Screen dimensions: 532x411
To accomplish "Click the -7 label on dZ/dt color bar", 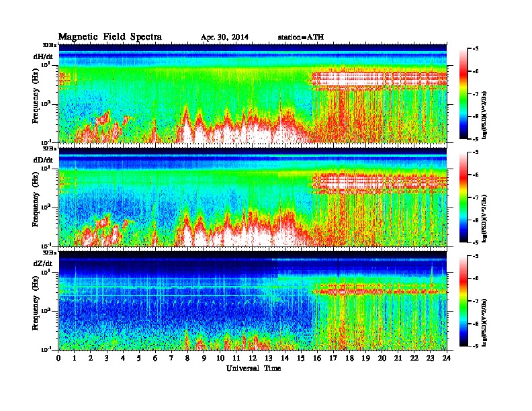I will pos(476,301).
